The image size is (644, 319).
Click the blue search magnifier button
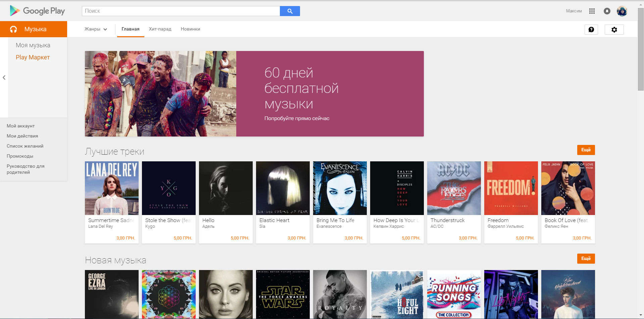click(x=290, y=11)
